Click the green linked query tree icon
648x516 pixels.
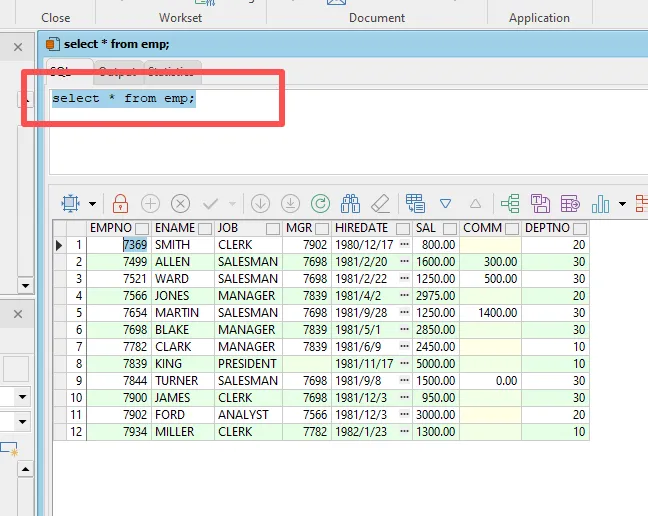(x=510, y=204)
